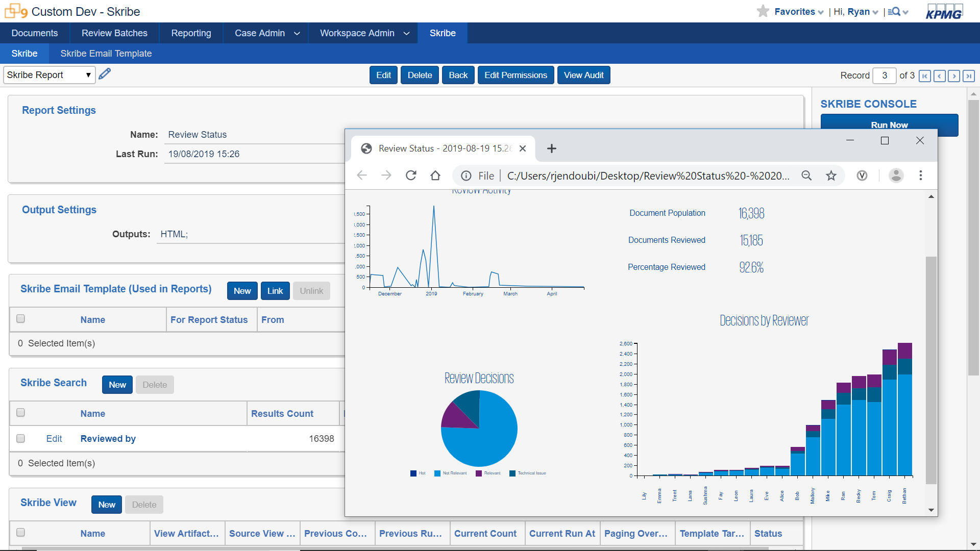Click the Run Now button in Skribe Console
980x551 pixels.
tap(889, 124)
